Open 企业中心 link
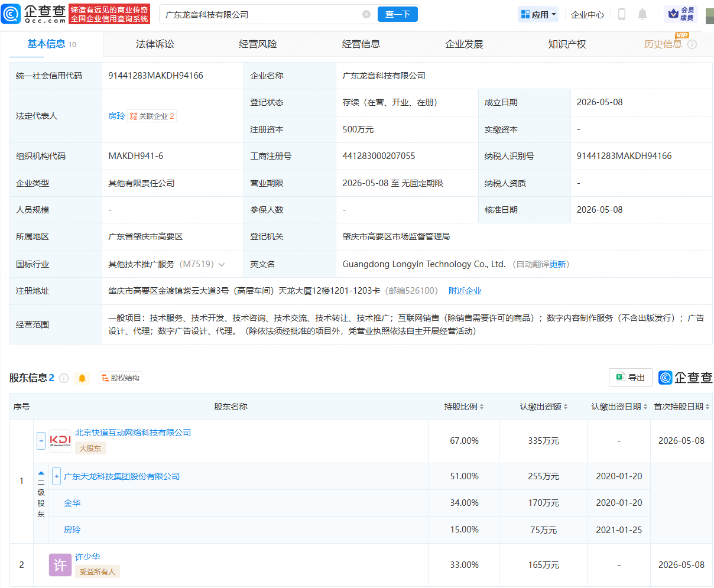 pyautogui.click(x=588, y=15)
